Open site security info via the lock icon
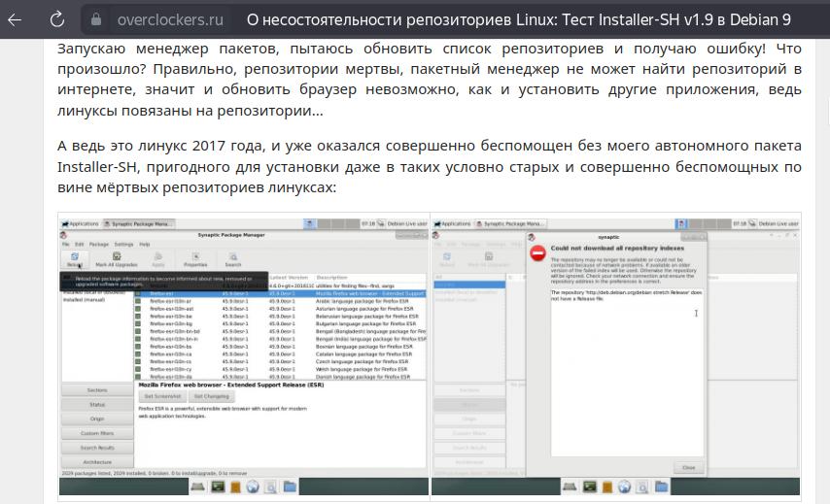Viewport: 830px width, 504px height. 96,19
